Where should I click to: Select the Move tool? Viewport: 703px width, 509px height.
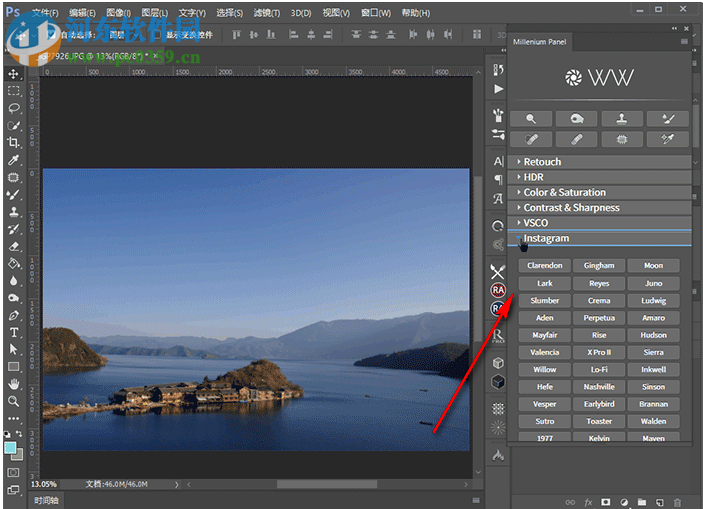tap(14, 74)
